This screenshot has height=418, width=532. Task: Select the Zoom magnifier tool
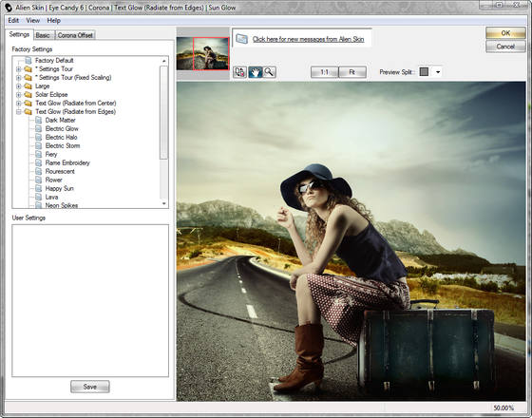(x=270, y=72)
